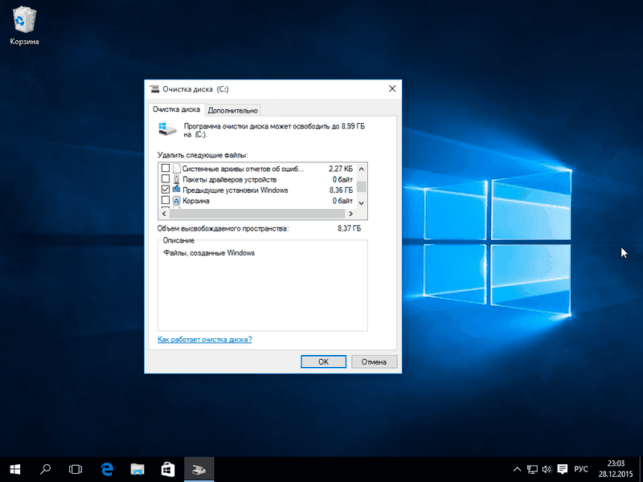This screenshot has height=482, width=643.
Task: Open File Explorer from the taskbar
Action: (137, 469)
